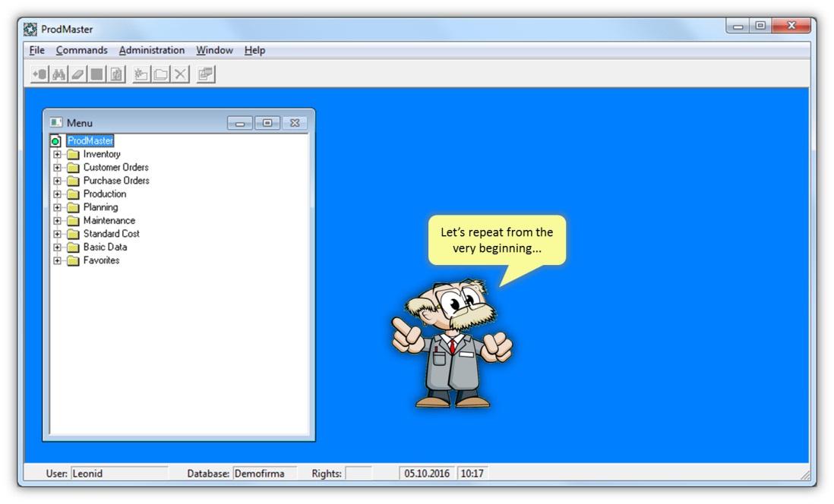The height and width of the screenshot is (504, 834).
Task: Click the Planning folder icon
Action: pos(74,207)
